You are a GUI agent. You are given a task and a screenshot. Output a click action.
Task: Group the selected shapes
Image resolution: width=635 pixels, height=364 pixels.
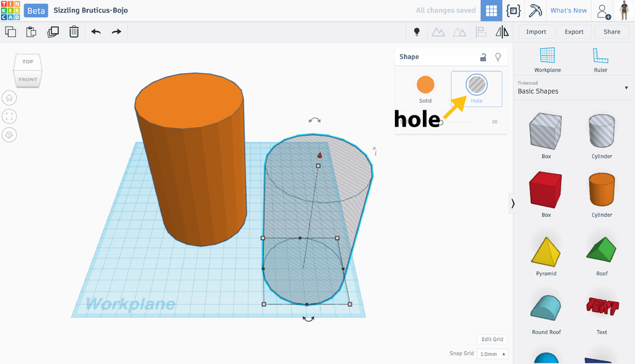(x=438, y=32)
